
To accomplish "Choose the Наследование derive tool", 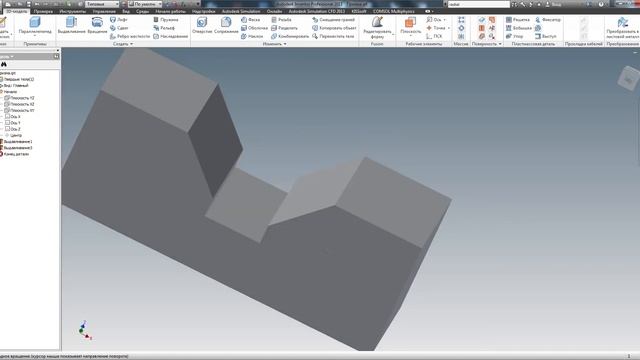I will point(171,36).
